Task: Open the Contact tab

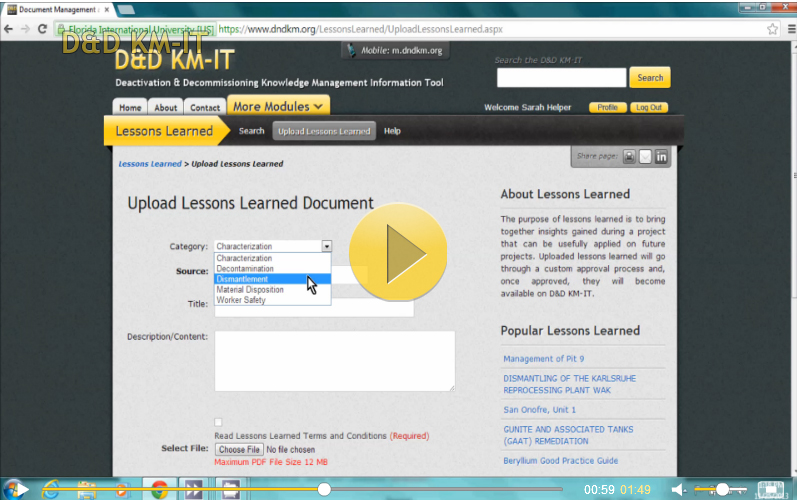Action: [205, 107]
